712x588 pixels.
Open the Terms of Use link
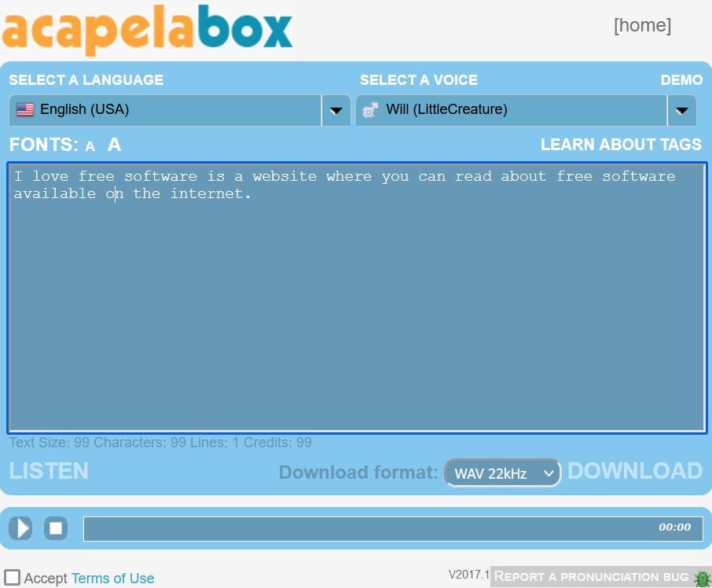pos(112,579)
